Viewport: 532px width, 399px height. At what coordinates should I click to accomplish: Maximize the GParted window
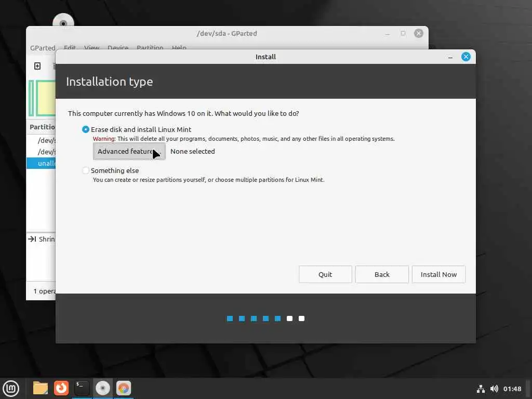pos(403,33)
